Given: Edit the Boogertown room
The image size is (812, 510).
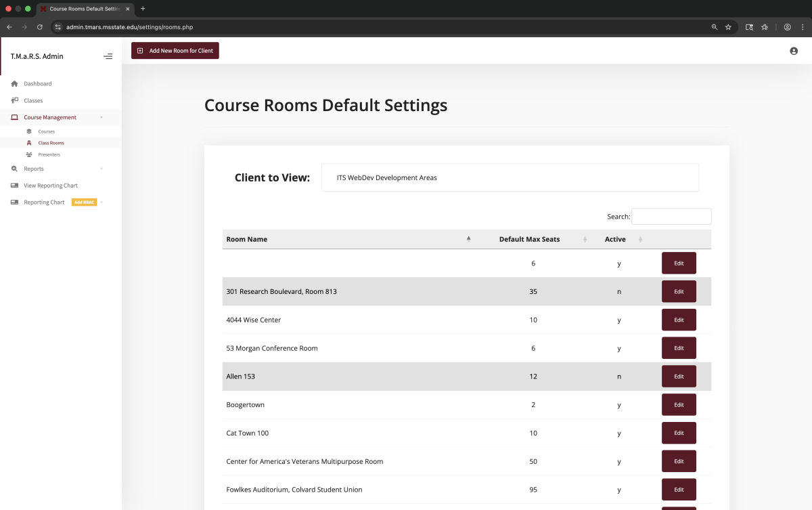Looking at the screenshot, I should click(x=679, y=404).
